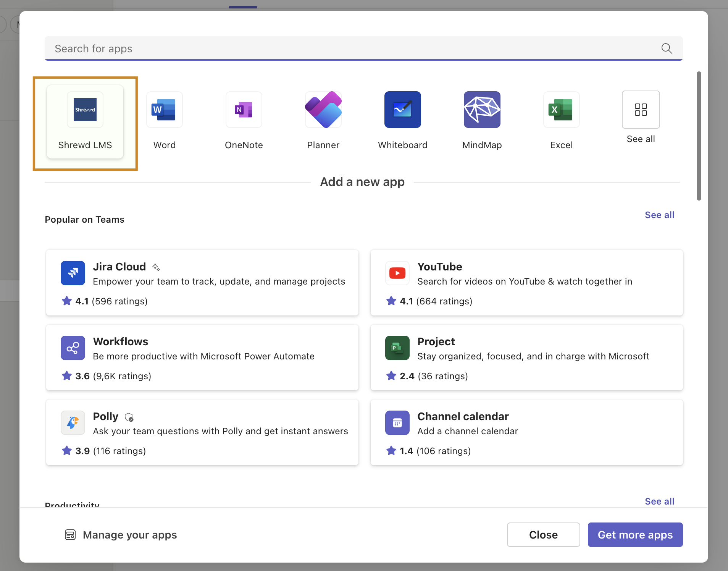This screenshot has width=728, height=571.
Task: Click the Polly parrot icon
Action: pyautogui.click(x=73, y=423)
